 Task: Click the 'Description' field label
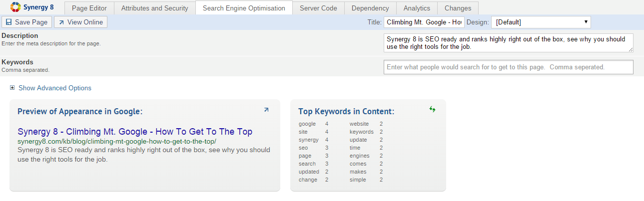(20, 35)
